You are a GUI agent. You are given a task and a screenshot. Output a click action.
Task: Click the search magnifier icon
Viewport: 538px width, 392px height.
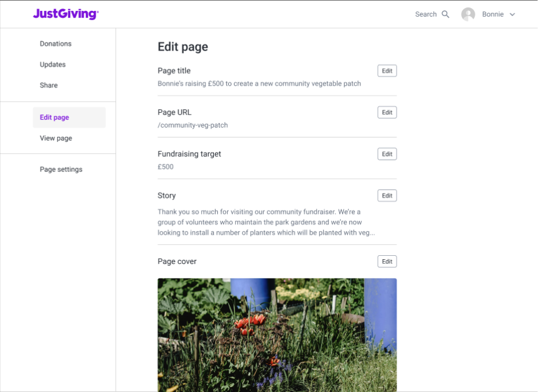445,14
